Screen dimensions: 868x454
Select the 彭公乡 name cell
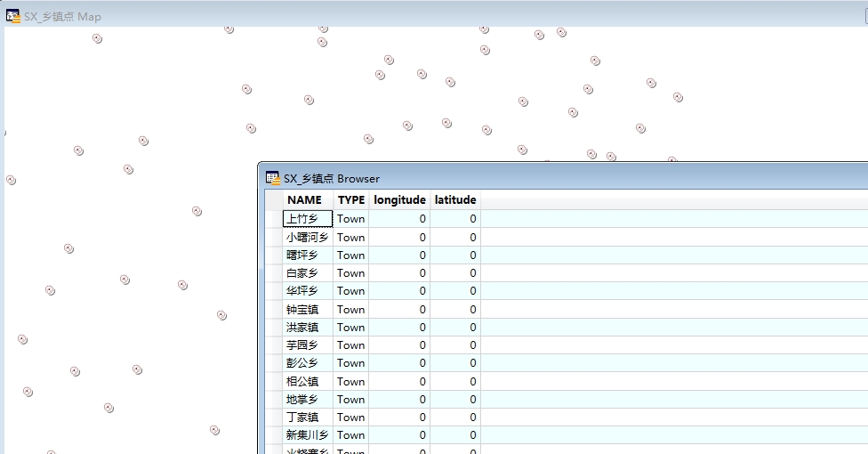tap(308, 363)
